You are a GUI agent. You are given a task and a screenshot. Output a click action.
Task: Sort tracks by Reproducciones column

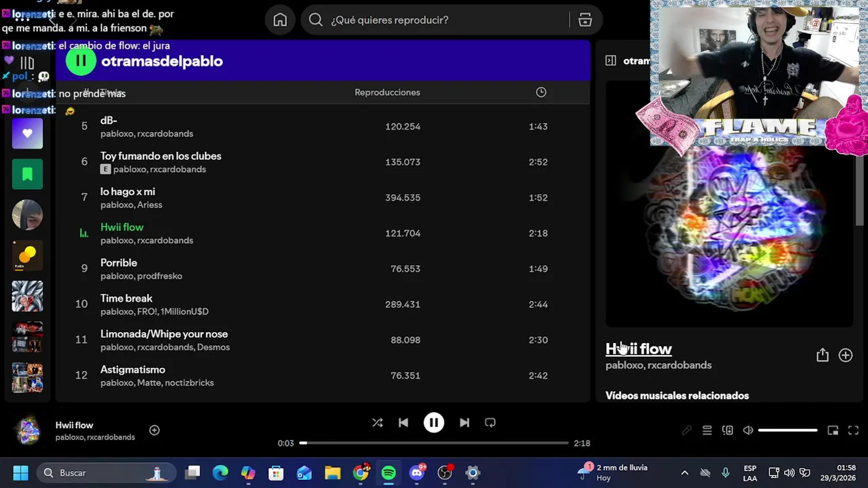pyautogui.click(x=387, y=92)
